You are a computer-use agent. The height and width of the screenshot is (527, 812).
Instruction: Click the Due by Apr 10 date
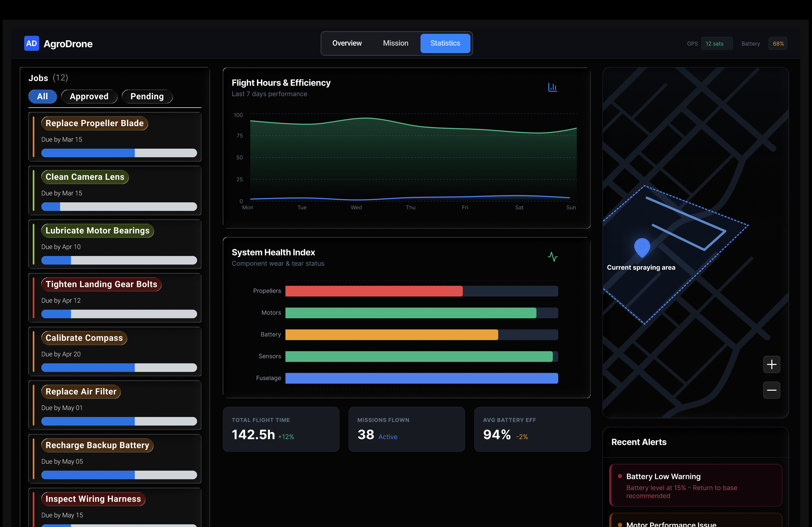[x=61, y=247]
